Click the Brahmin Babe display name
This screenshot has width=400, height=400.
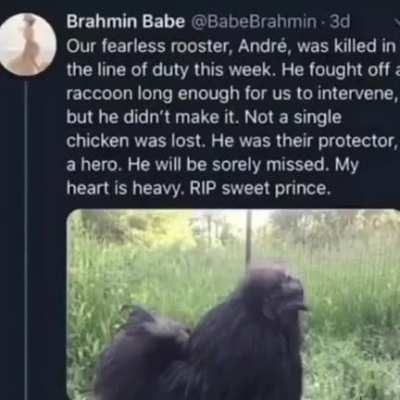[126, 22]
